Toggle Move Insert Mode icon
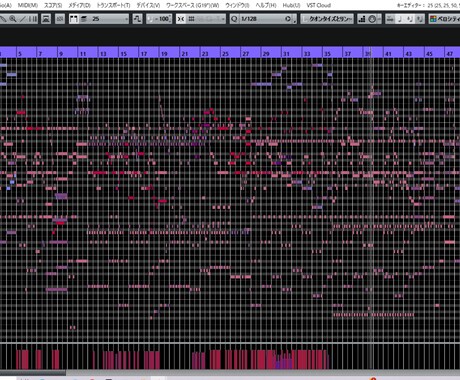 click(x=390, y=19)
